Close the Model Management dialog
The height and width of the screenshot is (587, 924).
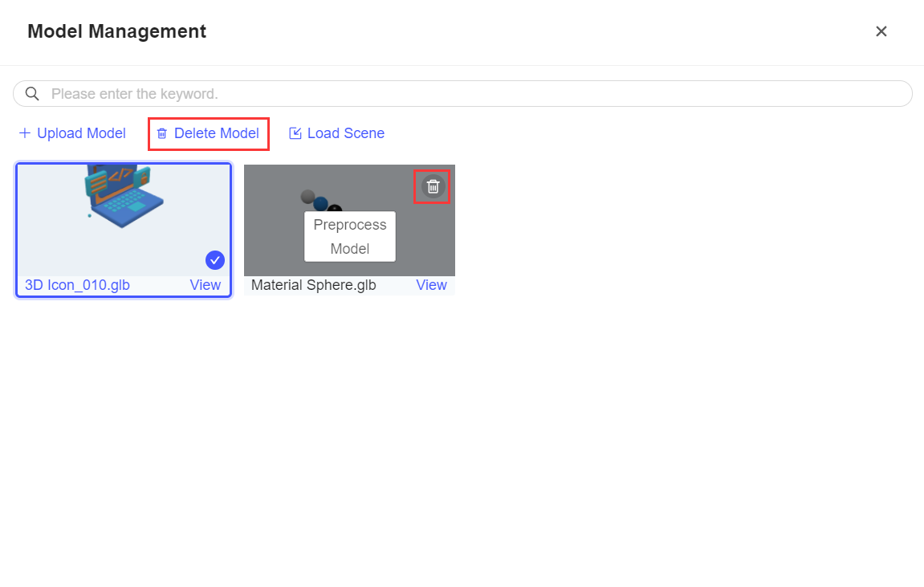tap(881, 31)
